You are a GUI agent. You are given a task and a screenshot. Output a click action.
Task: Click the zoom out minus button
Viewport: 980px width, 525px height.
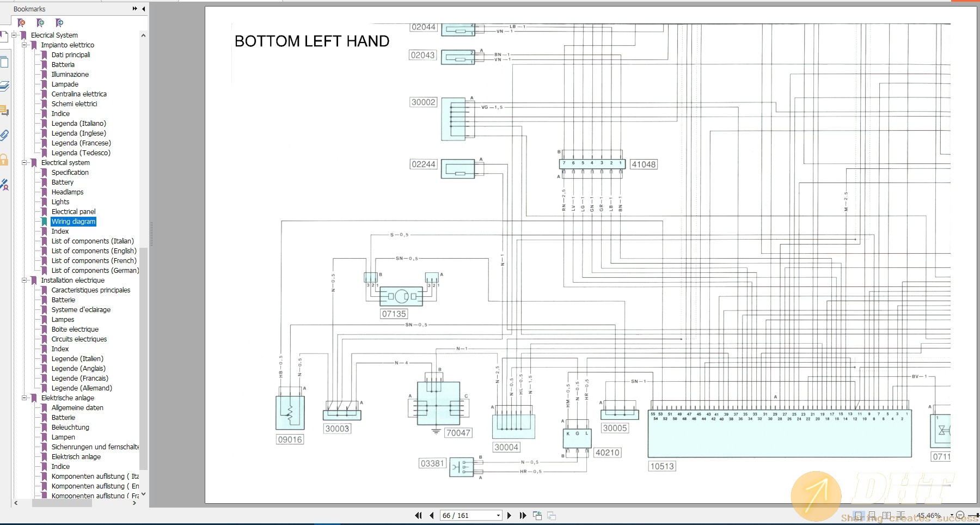pos(960,515)
